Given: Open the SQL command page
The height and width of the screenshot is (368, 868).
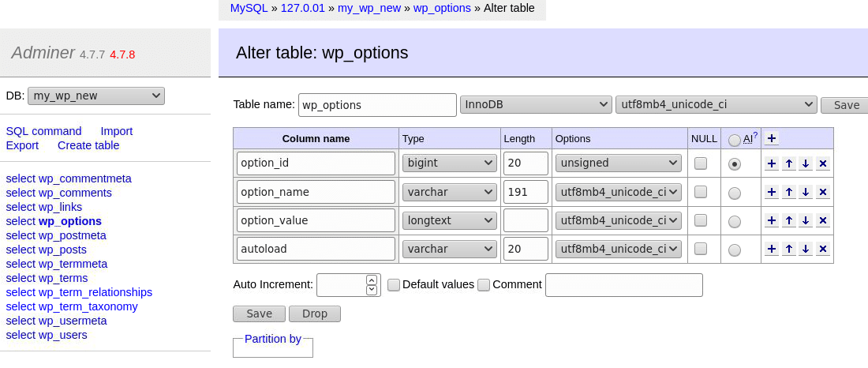Looking at the screenshot, I should 43,131.
